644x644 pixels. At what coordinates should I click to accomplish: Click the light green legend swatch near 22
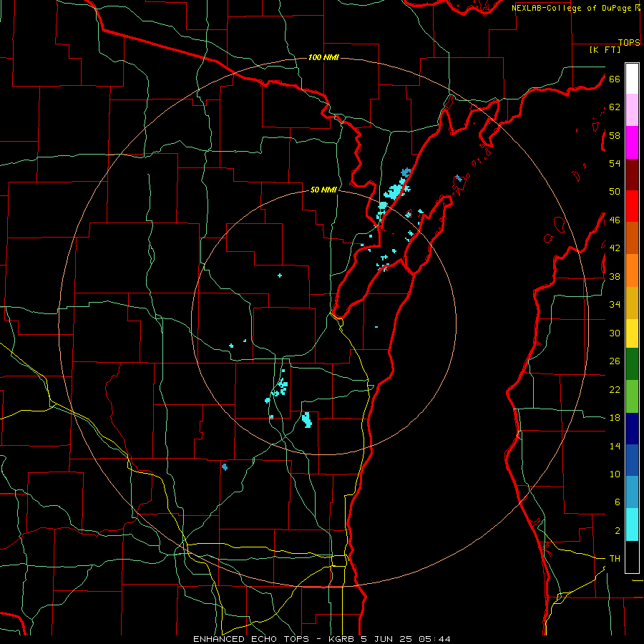[632, 396]
